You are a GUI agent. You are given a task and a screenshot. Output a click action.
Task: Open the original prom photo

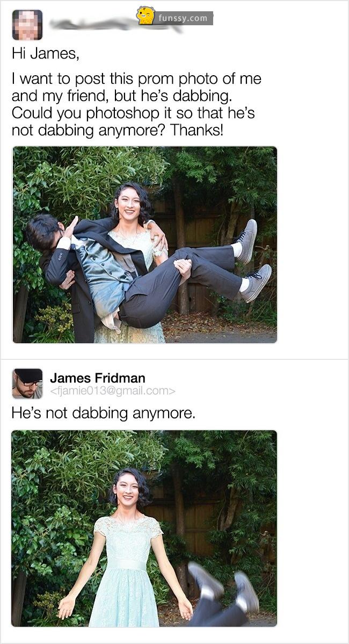(145, 245)
